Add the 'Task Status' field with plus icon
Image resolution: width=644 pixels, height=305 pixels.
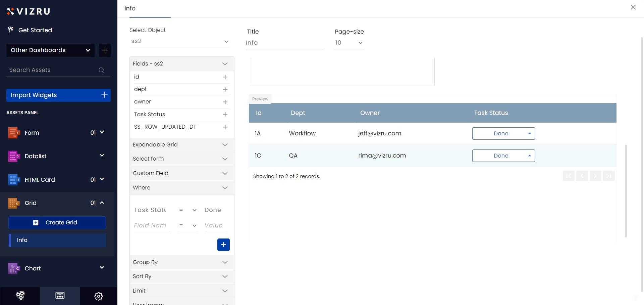tap(225, 115)
